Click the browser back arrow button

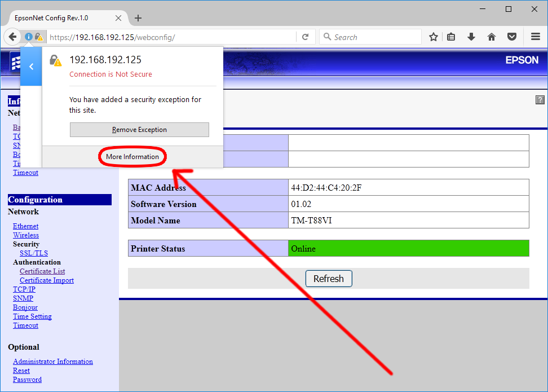(12, 37)
